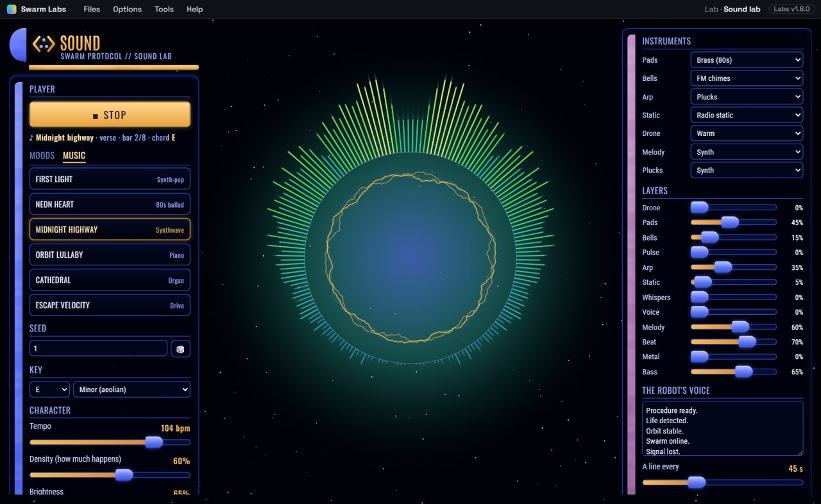The width and height of the screenshot is (821, 504).
Task: Switch to the Moods tab
Action: point(42,156)
